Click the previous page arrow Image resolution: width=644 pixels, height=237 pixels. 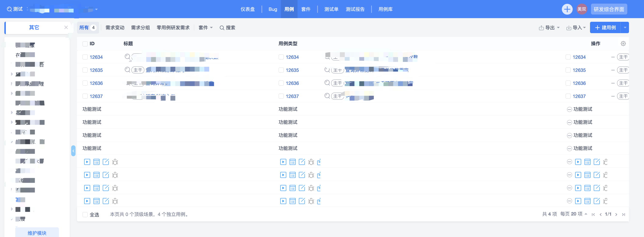click(600, 214)
